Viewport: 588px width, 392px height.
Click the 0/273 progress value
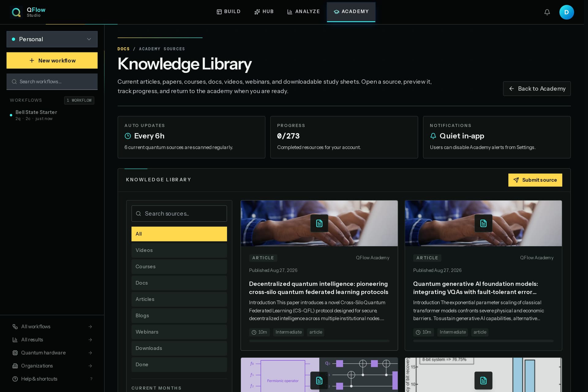[x=288, y=136]
